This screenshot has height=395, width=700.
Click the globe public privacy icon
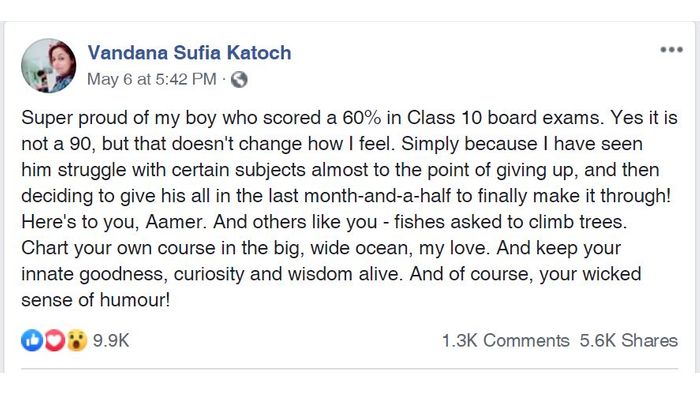tap(239, 80)
